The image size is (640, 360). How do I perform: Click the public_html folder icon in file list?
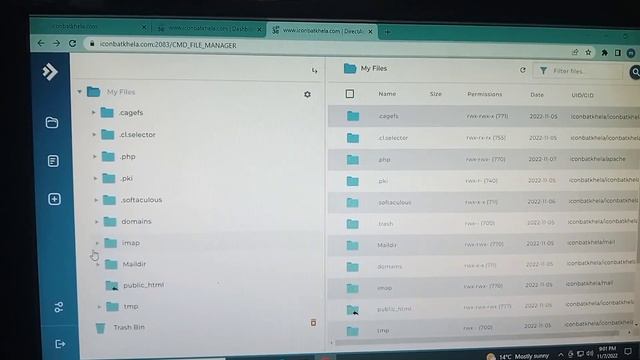tap(353, 310)
